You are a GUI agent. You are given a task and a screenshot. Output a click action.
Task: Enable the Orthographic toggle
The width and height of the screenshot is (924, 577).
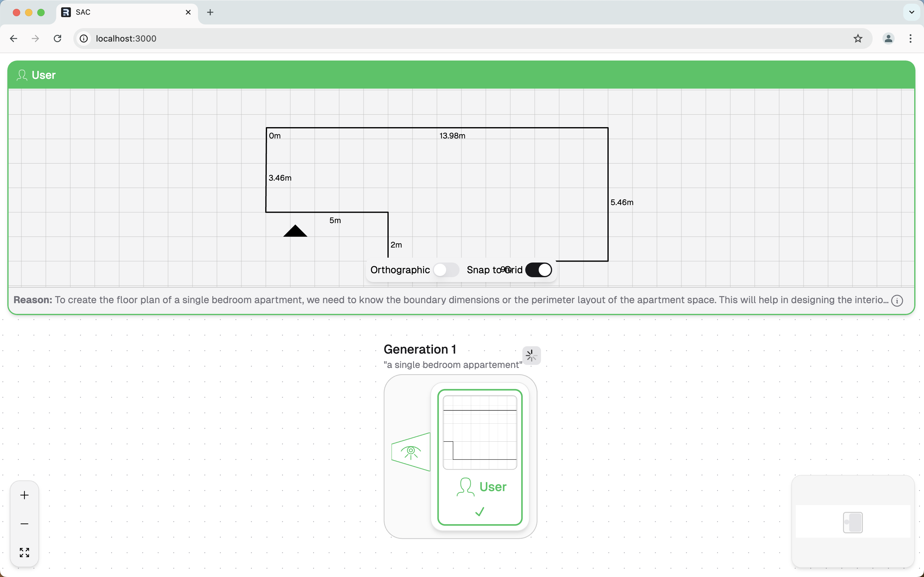[446, 270]
